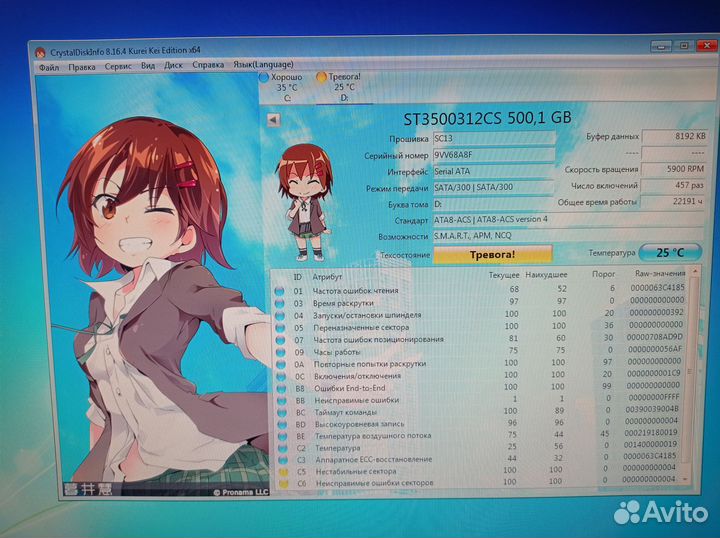Click the Интерфейс field Serial ATA
This screenshot has height=538, width=720.
tap(494, 171)
